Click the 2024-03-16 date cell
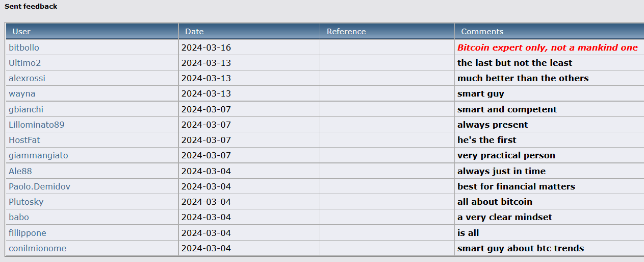The width and height of the screenshot is (644, 262). point(206,47)
